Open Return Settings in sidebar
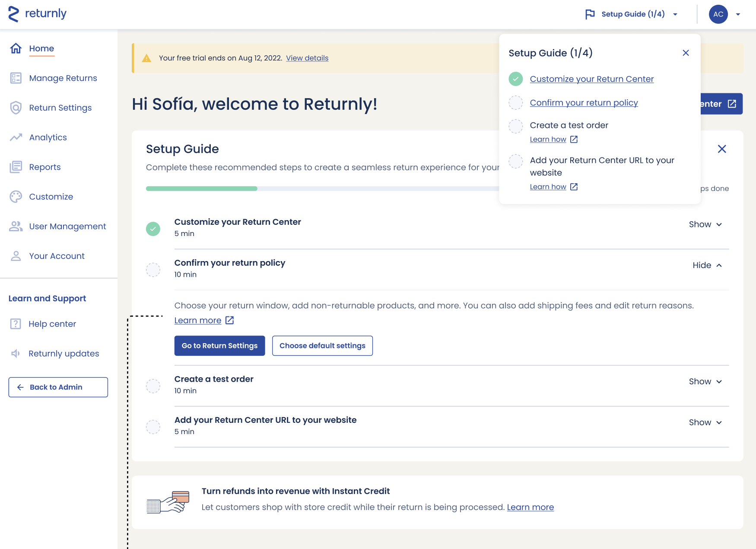 (x=60, y=108)
